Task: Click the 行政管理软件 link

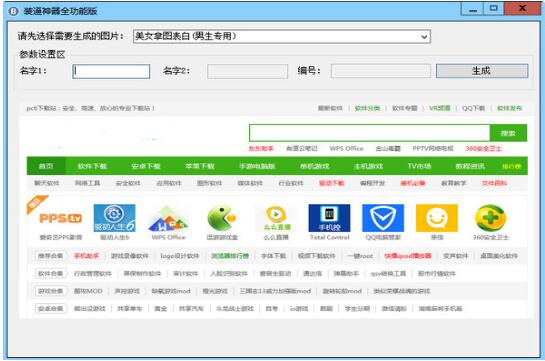Action: [x=93, y=273]
